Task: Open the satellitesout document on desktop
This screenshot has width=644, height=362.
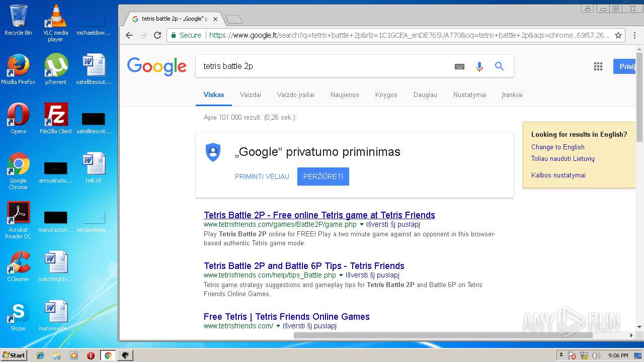Action: (x=94, y=69)
